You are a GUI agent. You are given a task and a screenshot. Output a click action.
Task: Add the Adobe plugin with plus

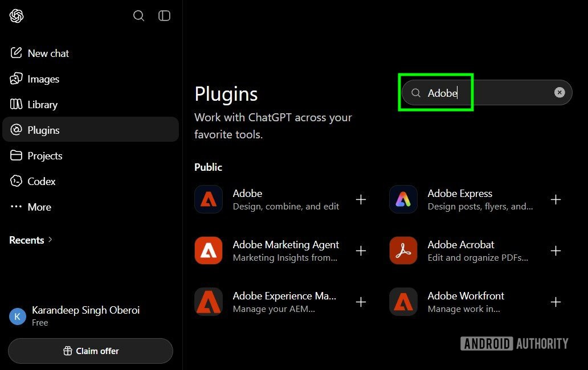361,200
